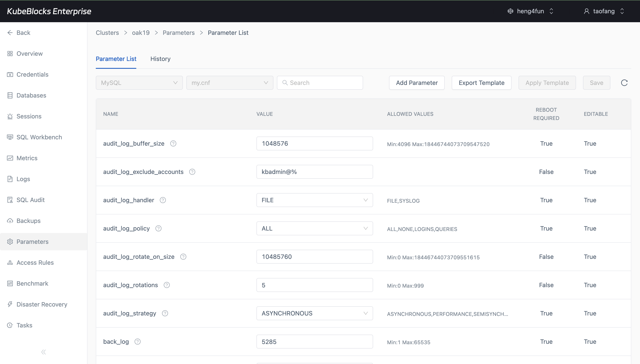Click the Overview grid icon
640x364 pixels.
coord(10,54)
